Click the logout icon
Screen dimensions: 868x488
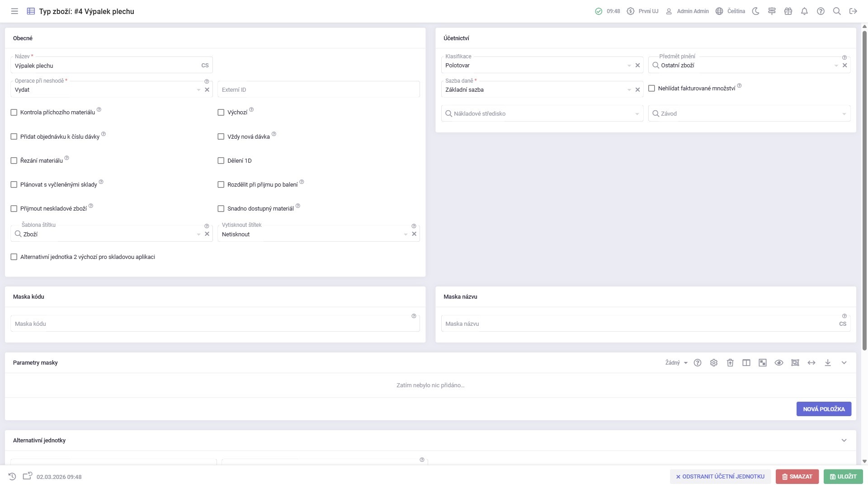[x=853, y=11]
